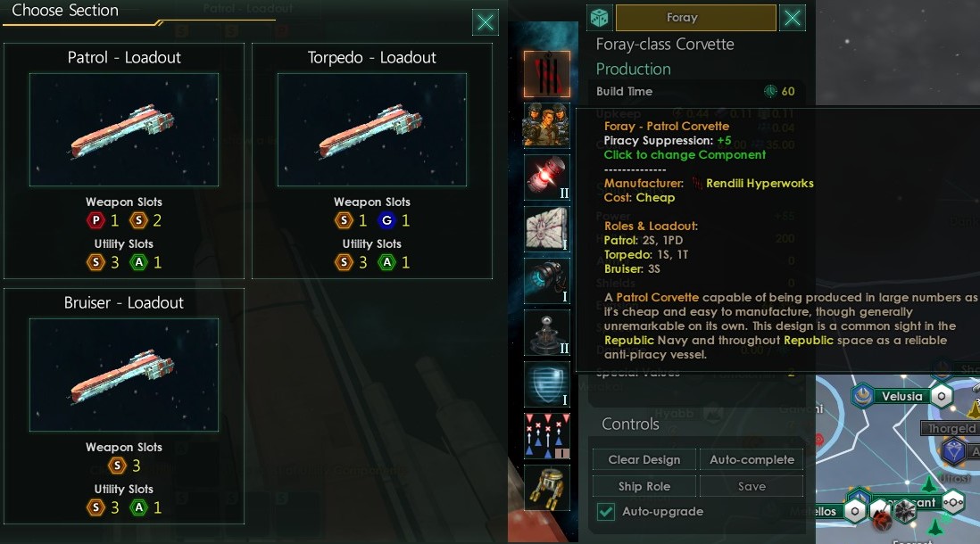Edit the Foray ship name field
980x544 pixels.
pyautogui.click(x=696, y=18)
